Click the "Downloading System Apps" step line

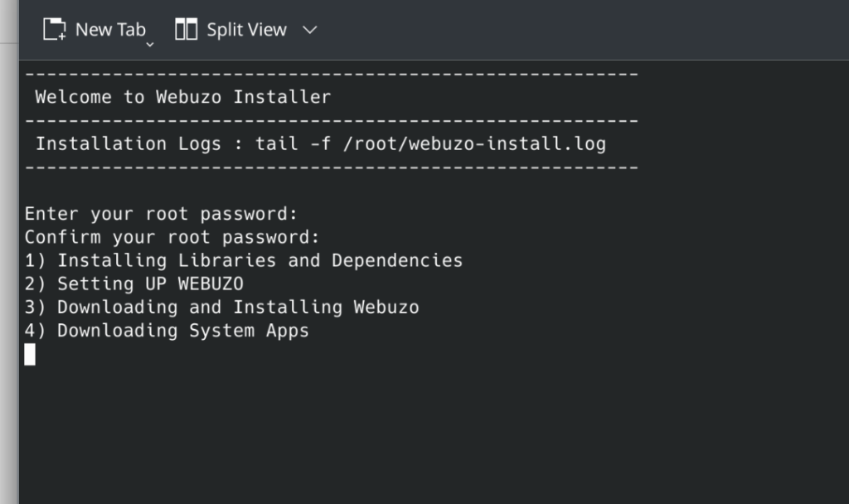(x=182, y=331)
